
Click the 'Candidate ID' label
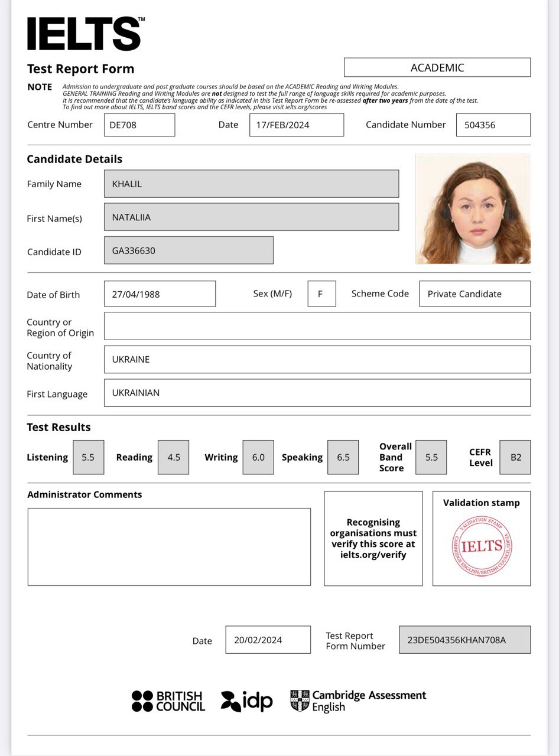[x=54, y=252]
